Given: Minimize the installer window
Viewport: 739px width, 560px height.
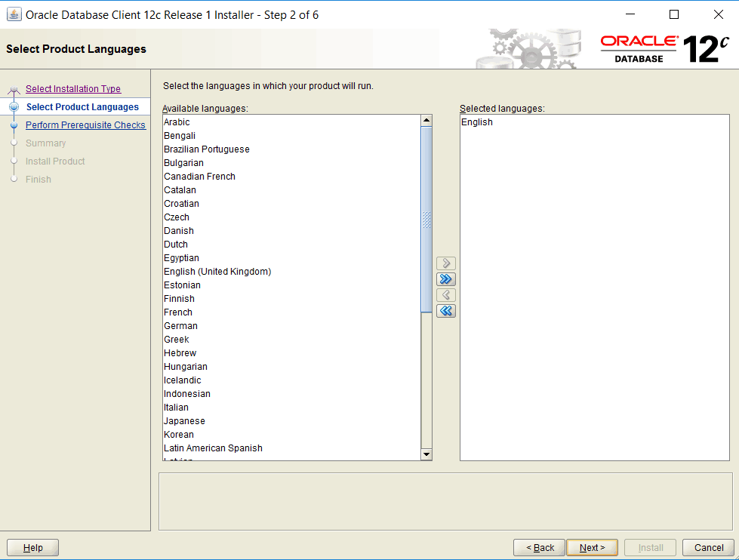Looking at the screenshot, I should (x=630, y=14).
